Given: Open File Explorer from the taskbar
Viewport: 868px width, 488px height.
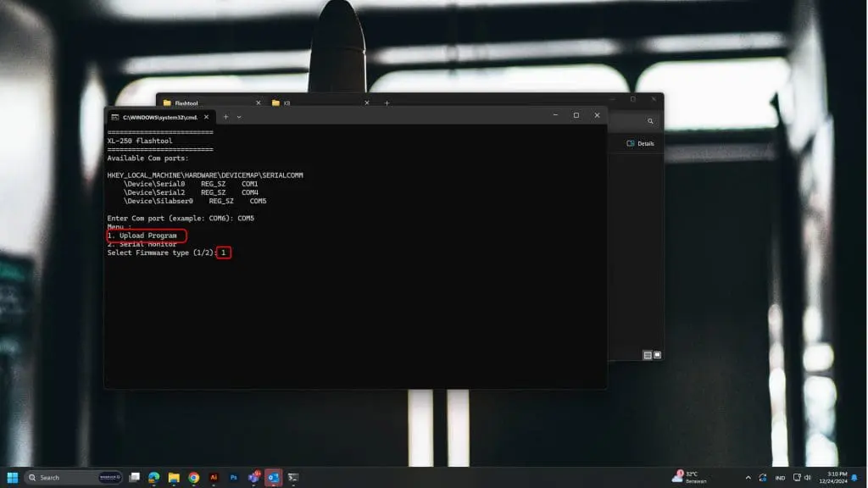Looking at the screenshot, I should pos(174,478).
